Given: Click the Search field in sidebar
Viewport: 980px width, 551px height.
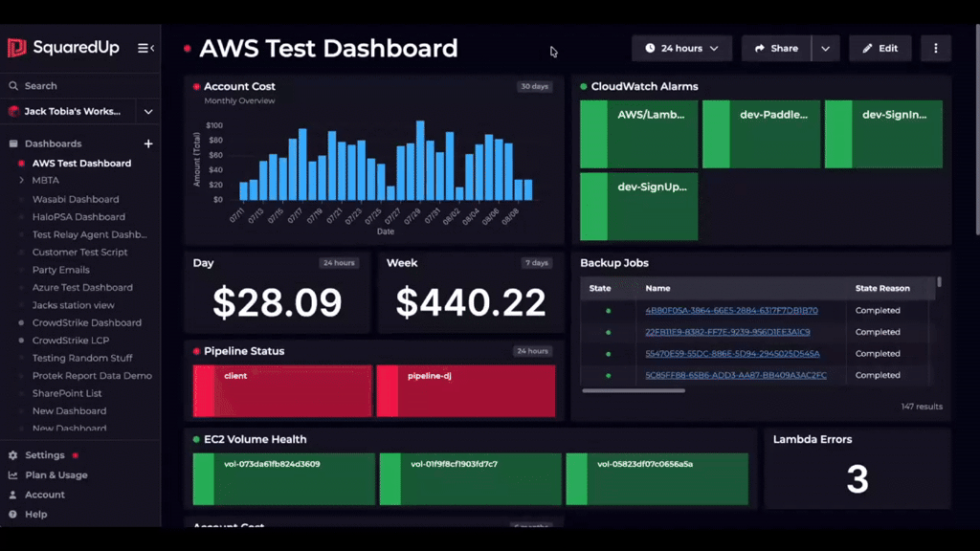Looking at the screenshot, I should pos(80,85).
